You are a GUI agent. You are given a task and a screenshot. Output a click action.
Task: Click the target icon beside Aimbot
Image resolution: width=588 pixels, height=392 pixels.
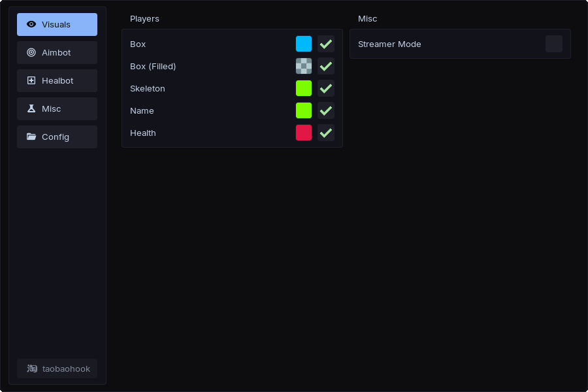click(31, 52)
